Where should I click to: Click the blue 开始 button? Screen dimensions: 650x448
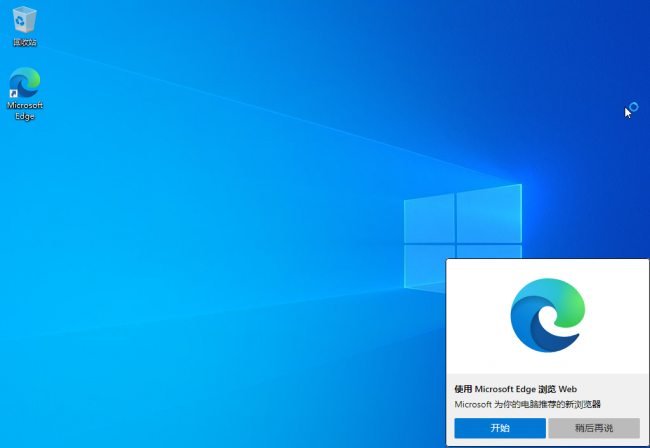coord(500,428)
